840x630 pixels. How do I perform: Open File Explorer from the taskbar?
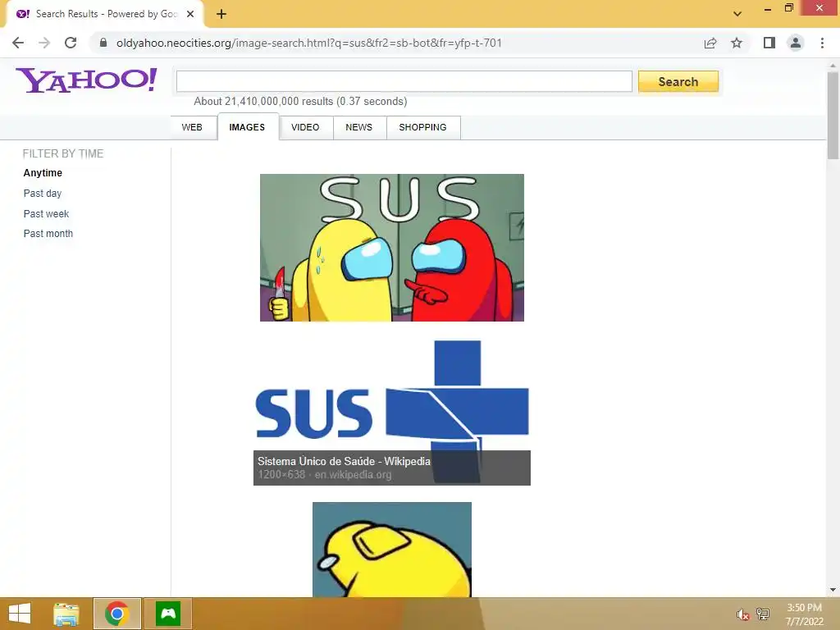(66, 614)
